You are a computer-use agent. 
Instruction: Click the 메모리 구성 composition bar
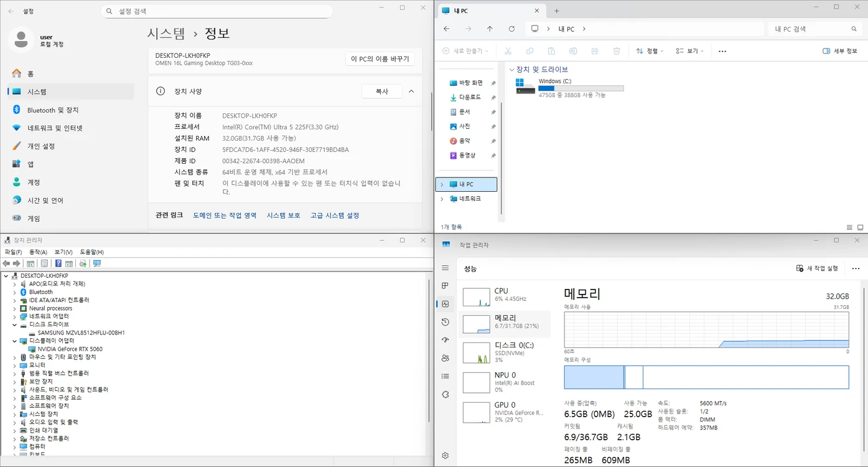706,377
